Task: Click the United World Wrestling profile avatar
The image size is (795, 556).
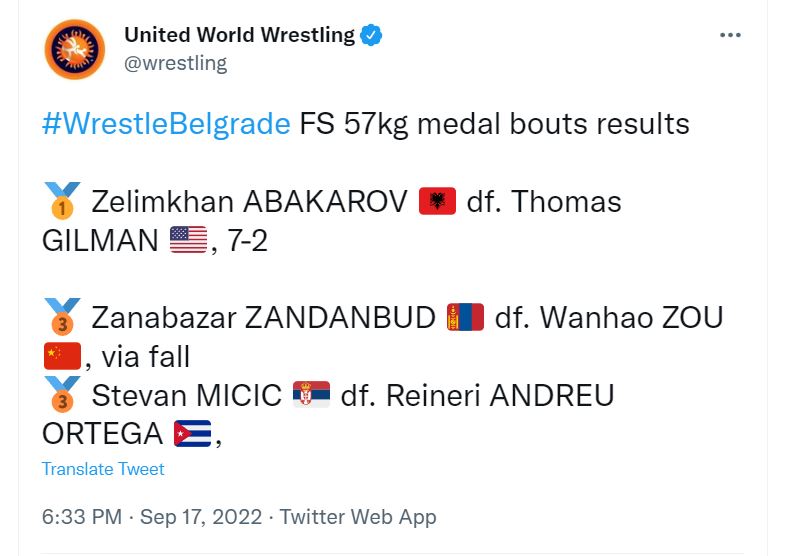Action: point(75,49)
